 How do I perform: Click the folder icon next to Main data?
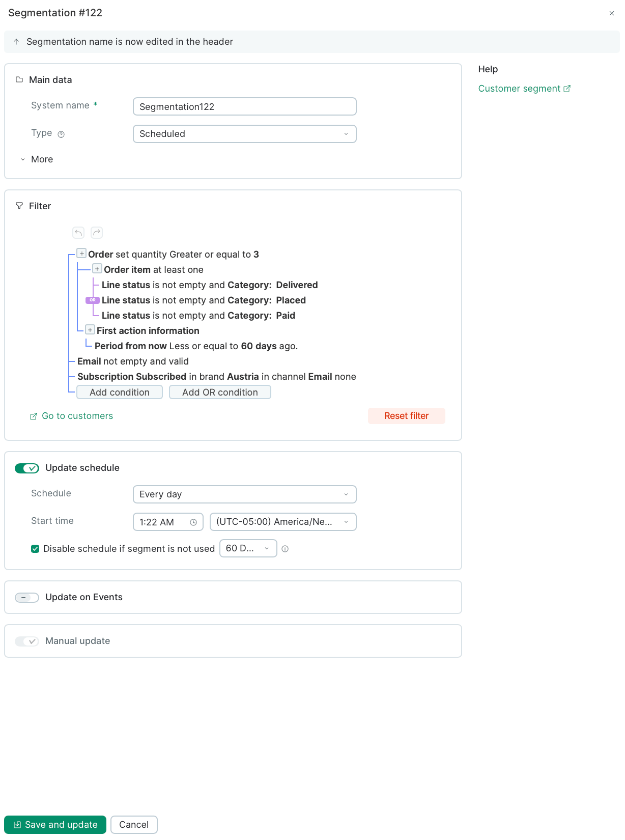19,79
